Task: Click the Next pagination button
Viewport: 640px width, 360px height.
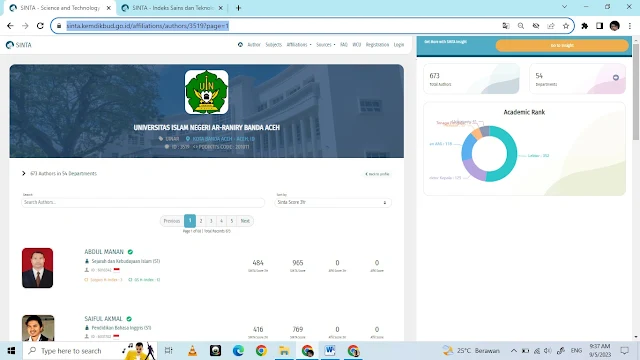Action: coord(245,221)
